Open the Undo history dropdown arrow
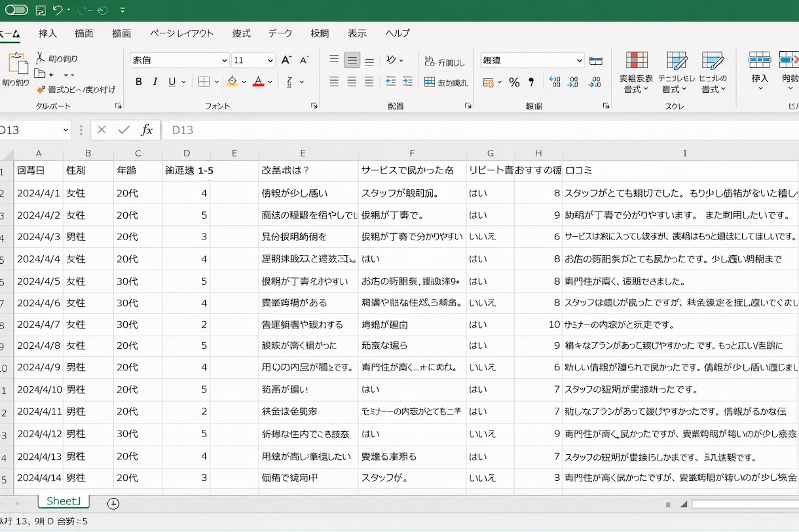This screenshot has width=799, height=532. 69,10
